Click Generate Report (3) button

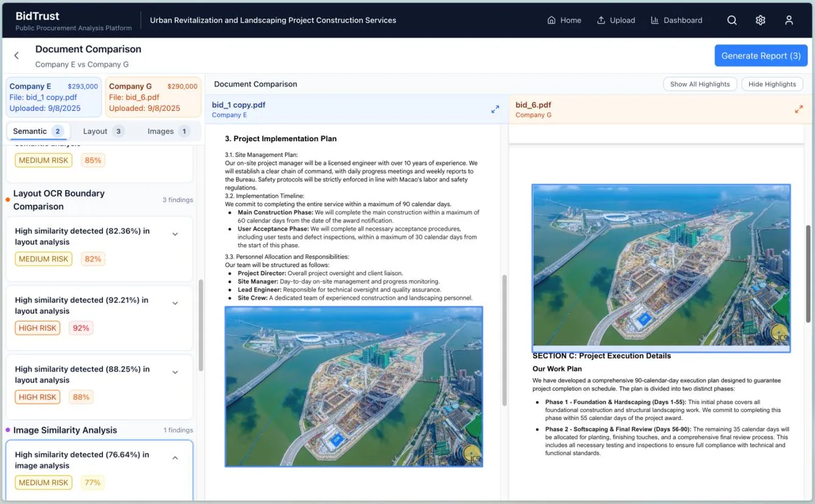pyautogui.click(x=761, y=55)
